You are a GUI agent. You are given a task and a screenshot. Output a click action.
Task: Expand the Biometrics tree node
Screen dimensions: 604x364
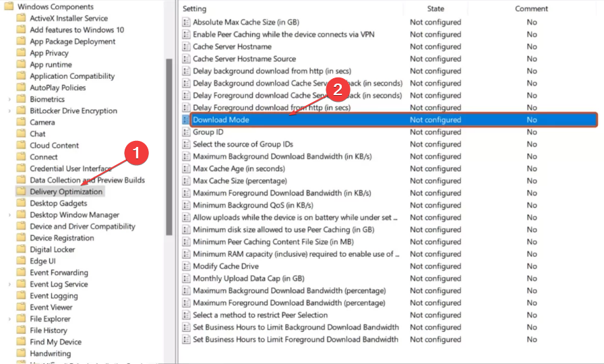coord(9,99)
